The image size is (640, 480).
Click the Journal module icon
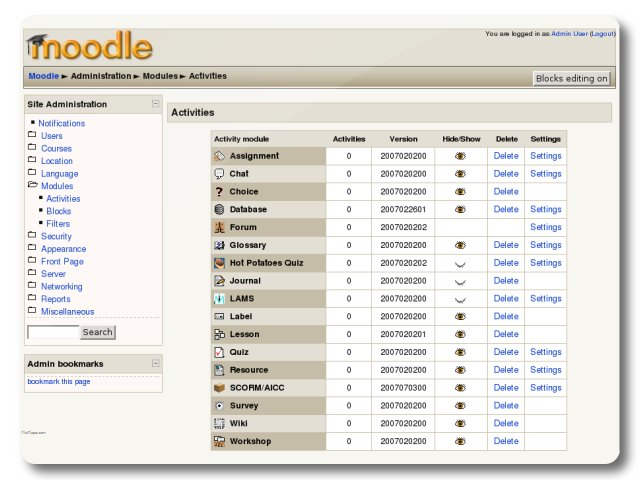(219, 281)
